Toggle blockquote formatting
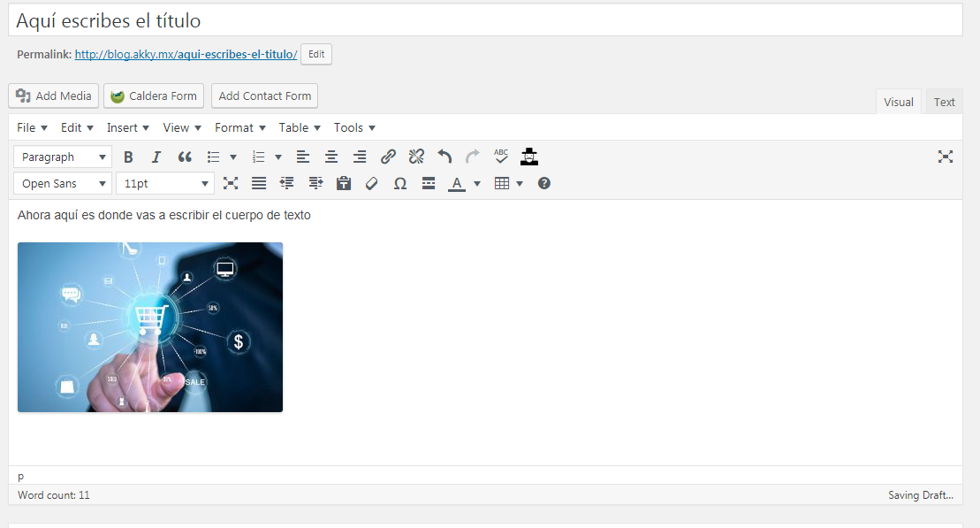This screenshot has width=980, height=528. [x=185, y=157]
